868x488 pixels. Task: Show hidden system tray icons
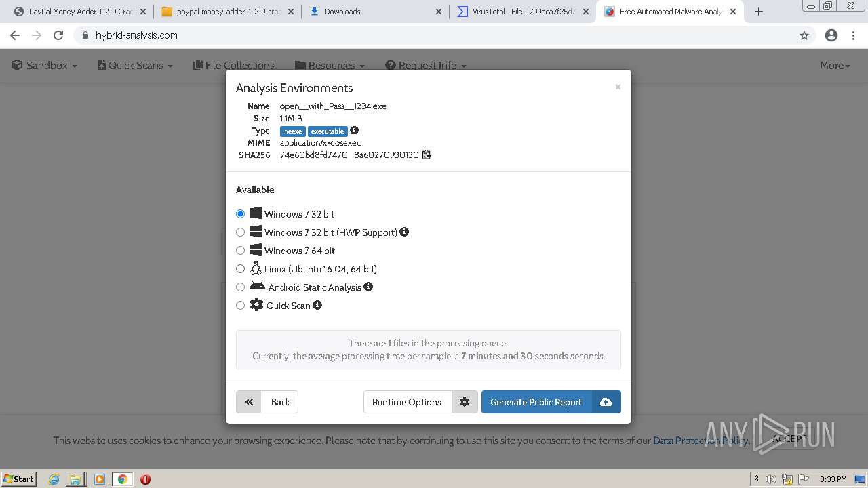click(x=756, y=479)
